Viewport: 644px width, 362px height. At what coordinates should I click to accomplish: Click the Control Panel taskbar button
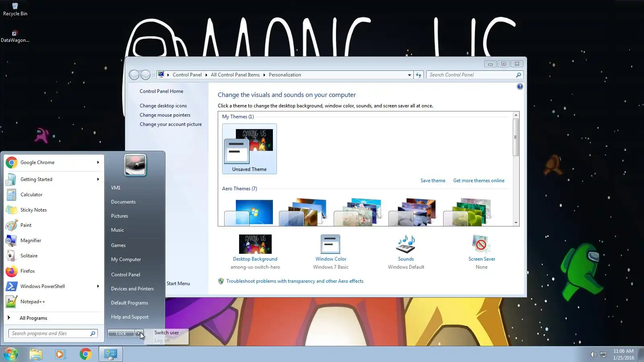tap(111, 354)
